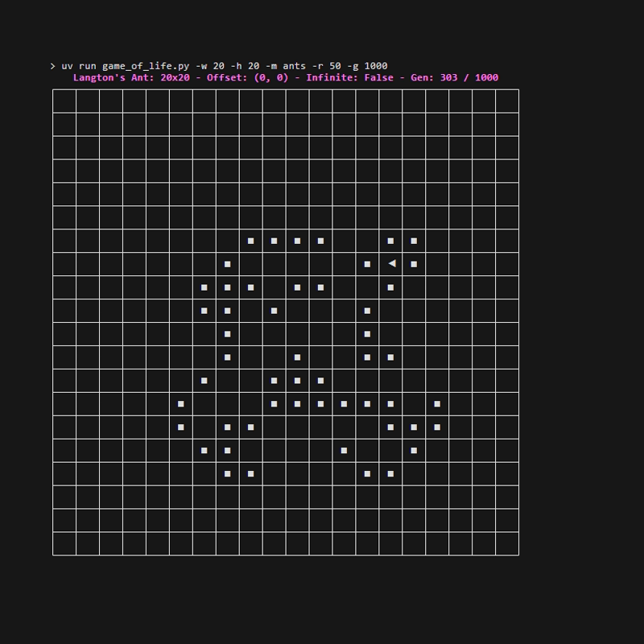Click the leftmost filled cell of the pattern
This screenshot has width=644, height=644.
pos(180,403)
